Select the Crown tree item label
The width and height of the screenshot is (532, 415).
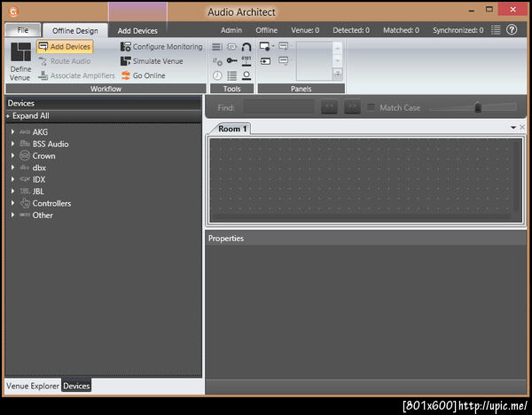pos(43,156)
